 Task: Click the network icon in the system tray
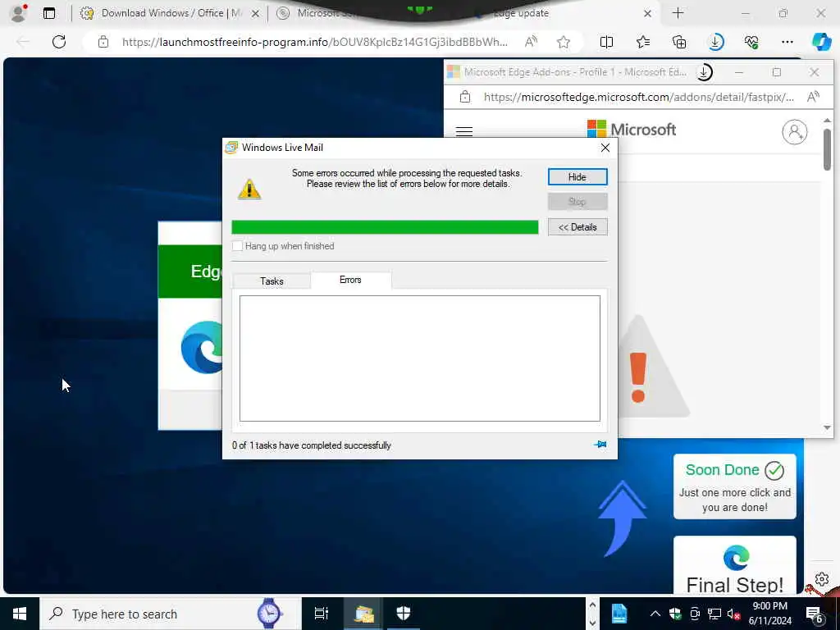point(714,614)
